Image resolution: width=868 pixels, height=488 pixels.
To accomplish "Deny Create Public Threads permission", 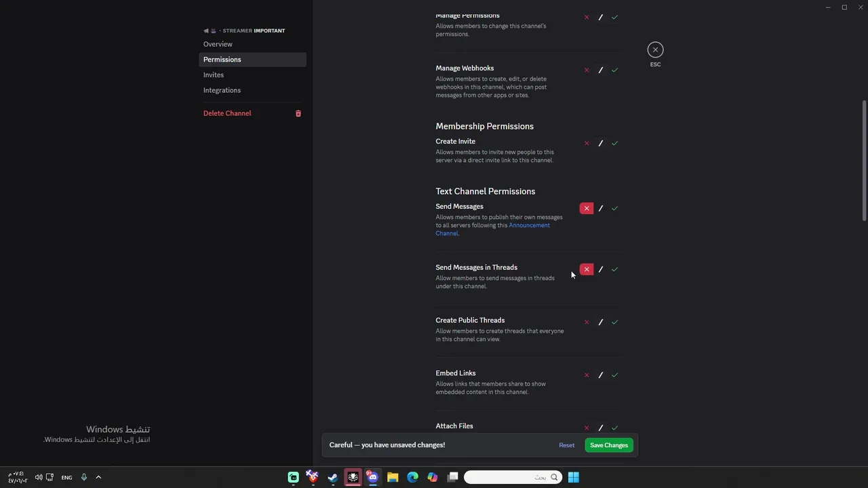I will coord(587,322).
